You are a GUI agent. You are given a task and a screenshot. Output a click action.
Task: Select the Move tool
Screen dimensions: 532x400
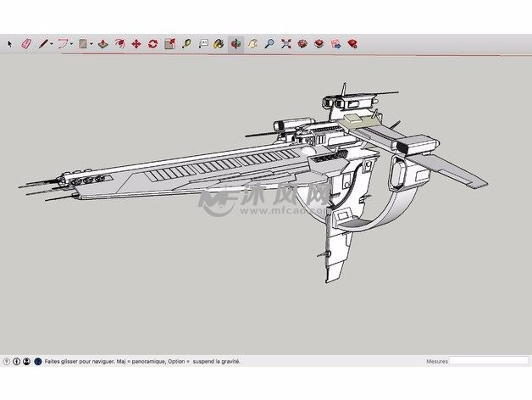[136, 43]
